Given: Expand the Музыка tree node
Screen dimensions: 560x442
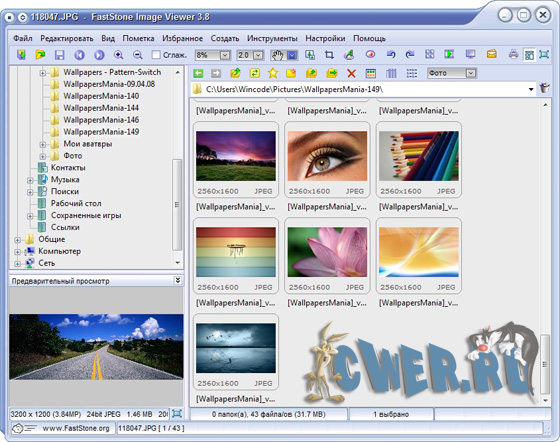Looking at the screenshot, I should (30, 180).
